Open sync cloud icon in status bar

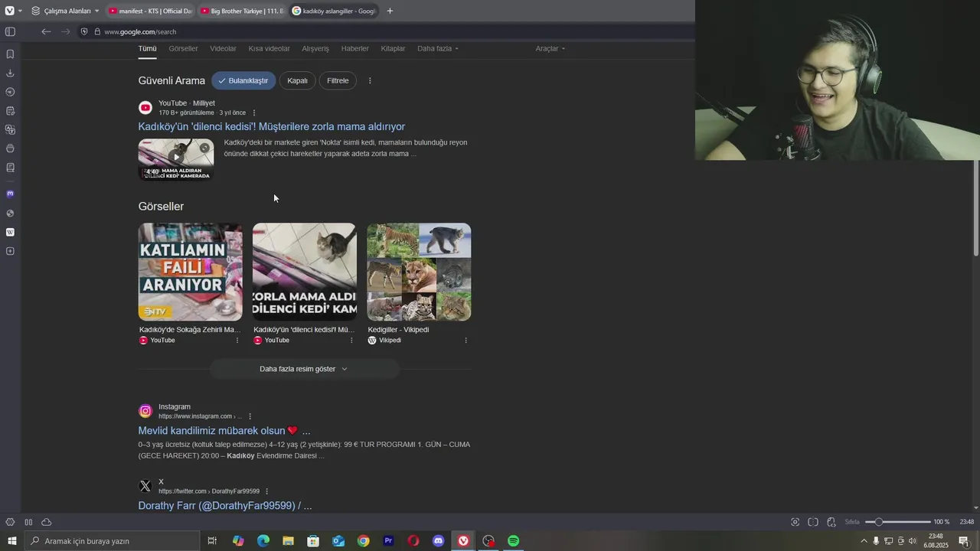coord(46,522)
